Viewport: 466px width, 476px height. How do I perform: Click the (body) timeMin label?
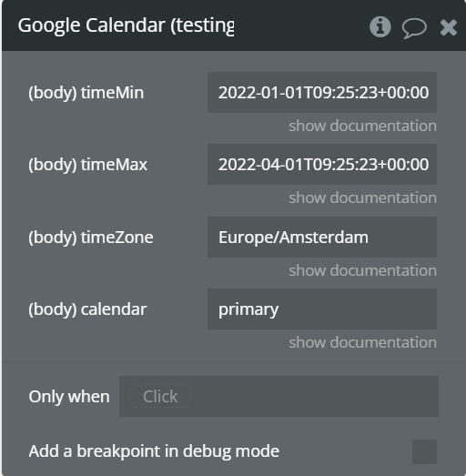pyautogui.click(x=86, y=93)
